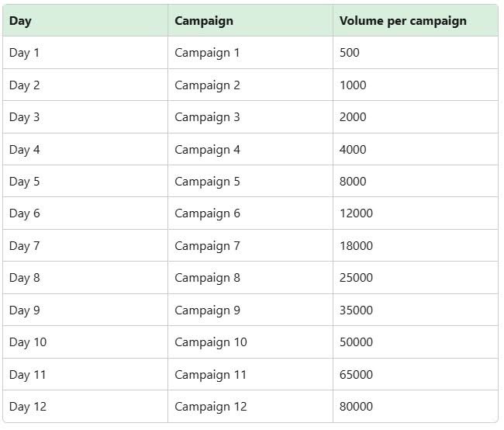The height and width of the screenshot is (430, 504).
Task: Click the 50000 volume cell
Action: (x=356, y=342)
